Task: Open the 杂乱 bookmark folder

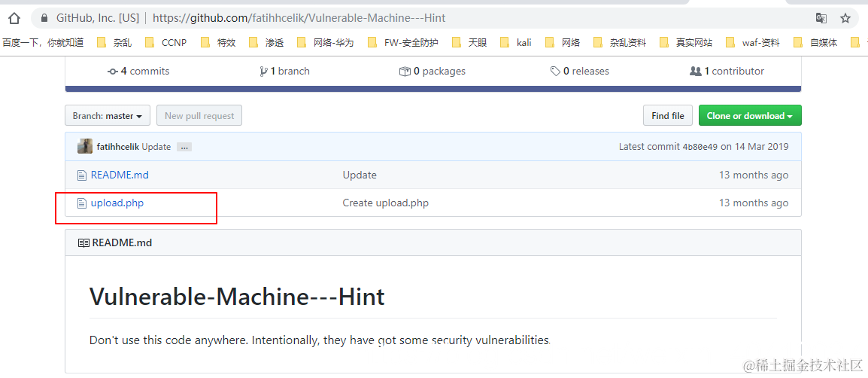Action: click(x=114, y=43)
